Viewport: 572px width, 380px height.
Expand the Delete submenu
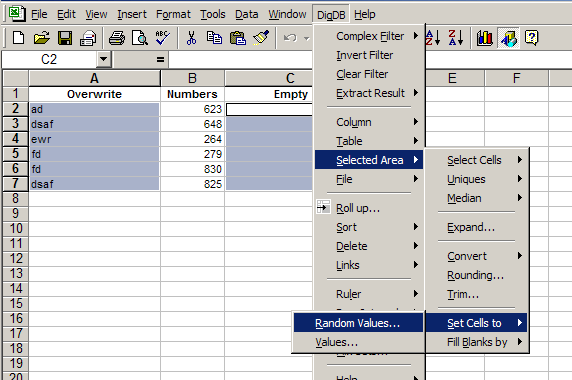[x=369, y=246]
